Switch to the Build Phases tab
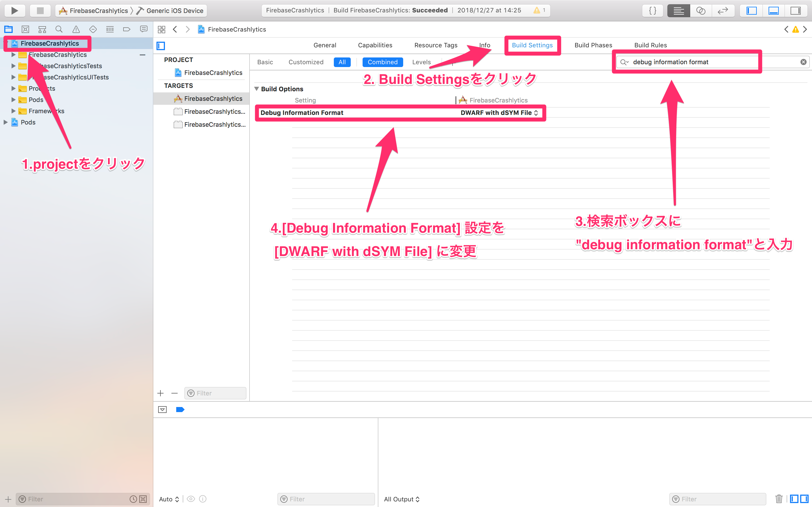 (593, 45)
